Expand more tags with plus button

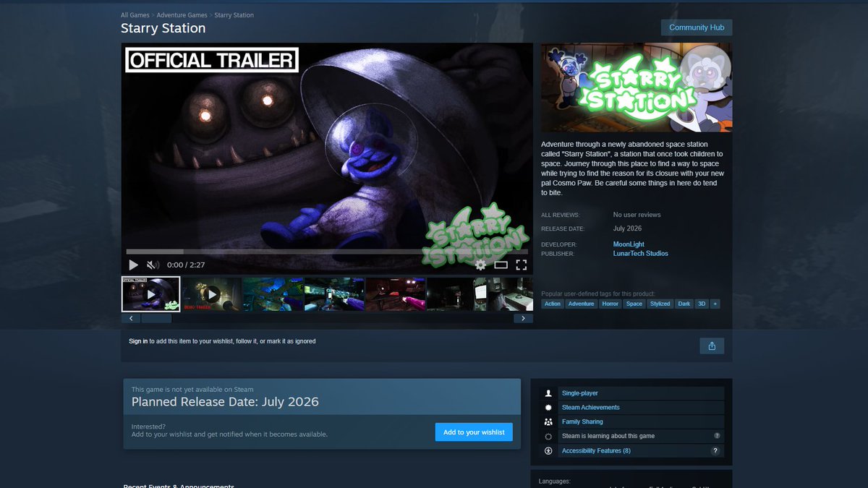coord(715,304)
